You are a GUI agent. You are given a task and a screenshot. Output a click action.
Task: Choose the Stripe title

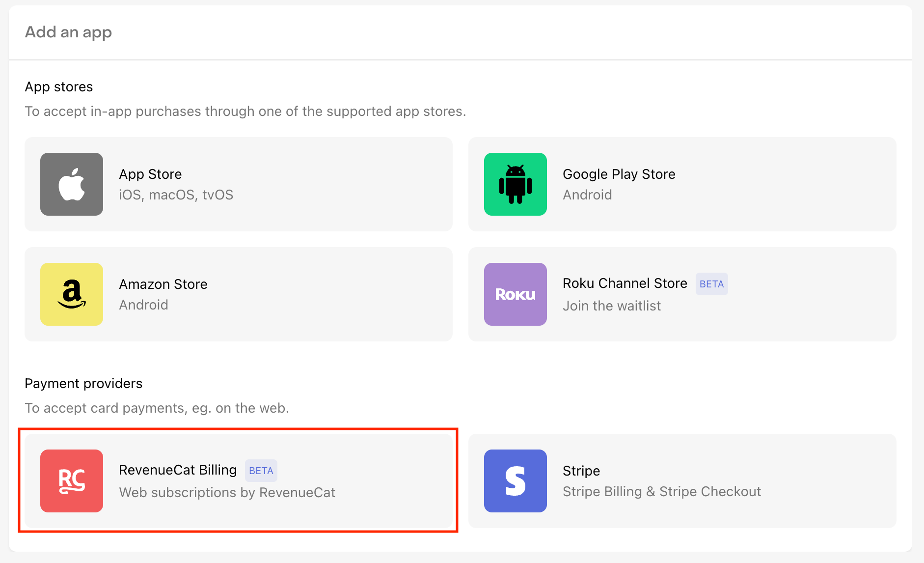[x=581, y=471]
